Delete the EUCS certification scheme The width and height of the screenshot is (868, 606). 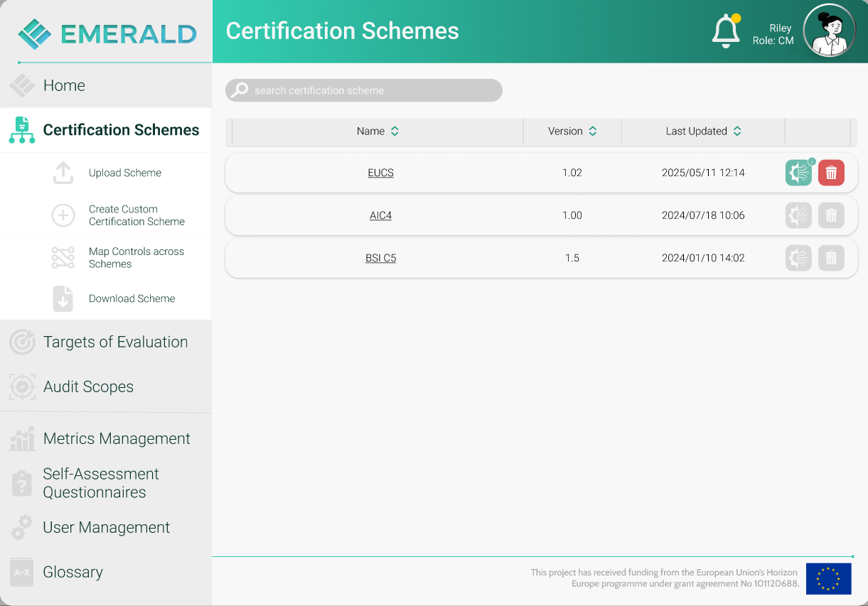pos(831,172)
